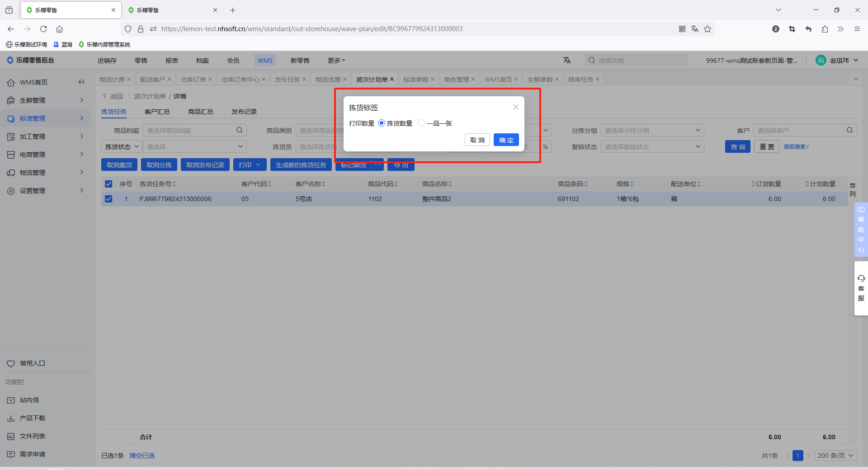
Task: Reload the page in browser
Action: (x=43, y=29)
